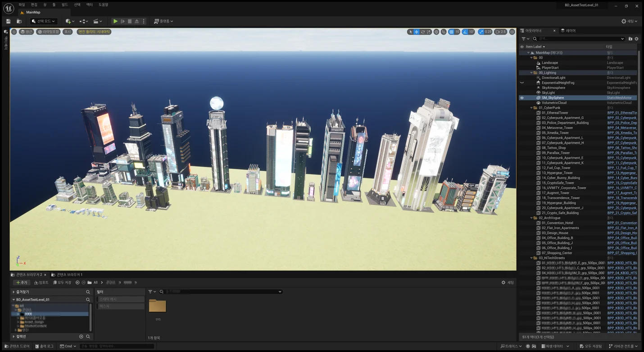Click the 추가 (Add) button in Content Browser
This screenshot has height=352, width=644.
21,283
